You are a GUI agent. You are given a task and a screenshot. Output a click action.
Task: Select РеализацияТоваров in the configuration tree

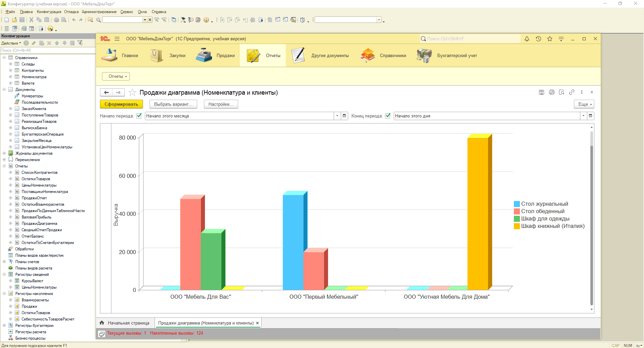(x=39, y=121)
